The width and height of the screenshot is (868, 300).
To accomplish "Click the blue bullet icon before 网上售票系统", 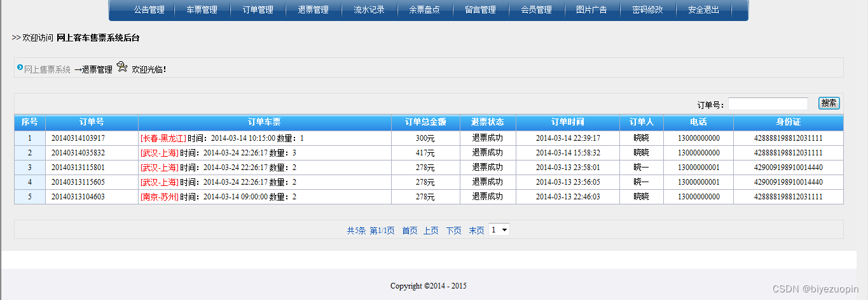I will tap(20, 67).
